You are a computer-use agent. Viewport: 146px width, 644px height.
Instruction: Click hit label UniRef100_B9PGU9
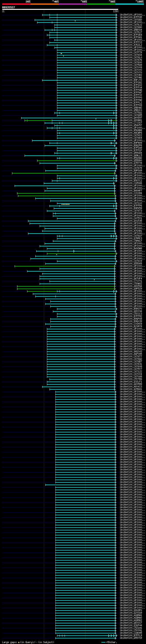[x=131, y=171]
